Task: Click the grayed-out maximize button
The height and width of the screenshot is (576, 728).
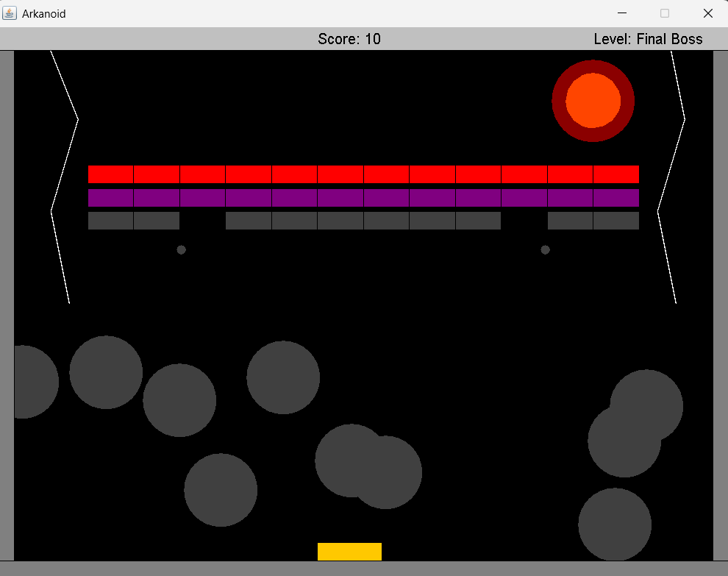Action: tap(665, 13)
